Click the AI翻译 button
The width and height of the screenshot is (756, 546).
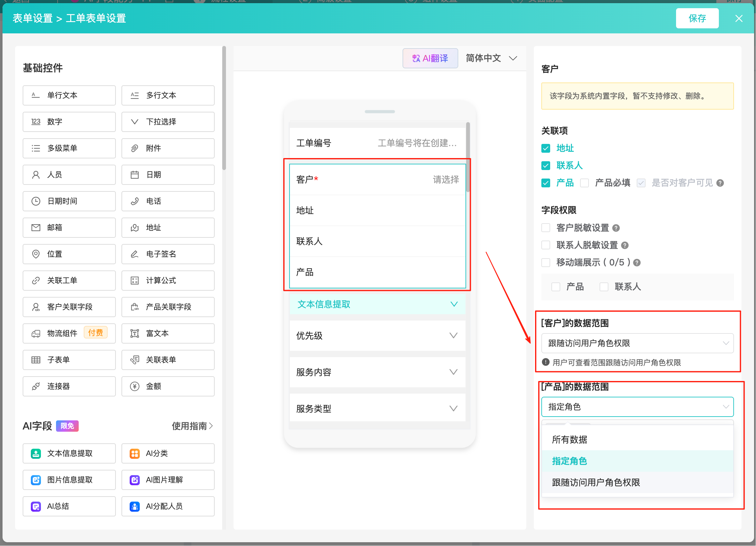tap(430, 58)
